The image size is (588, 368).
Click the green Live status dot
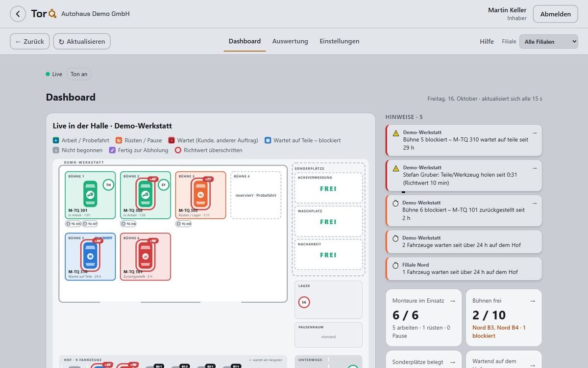tap(48, 74)
